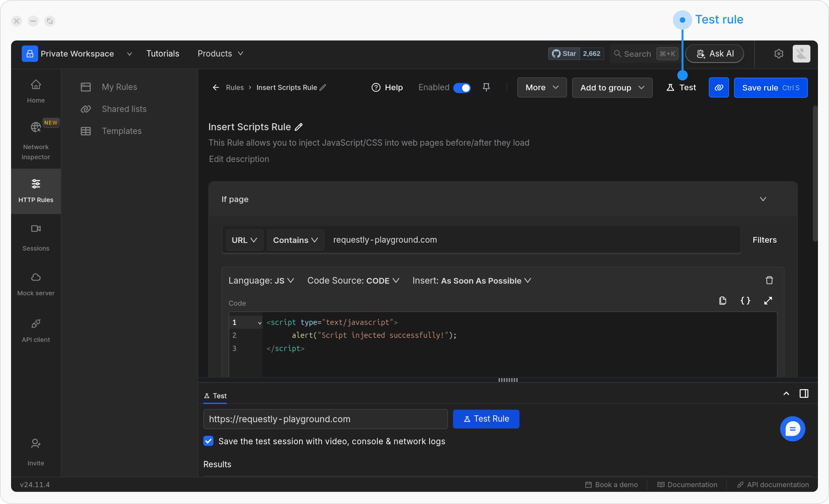The image size is (829, 504).
Task: Expand the code editor to fullscreen
Action: (x=768, y=301)
